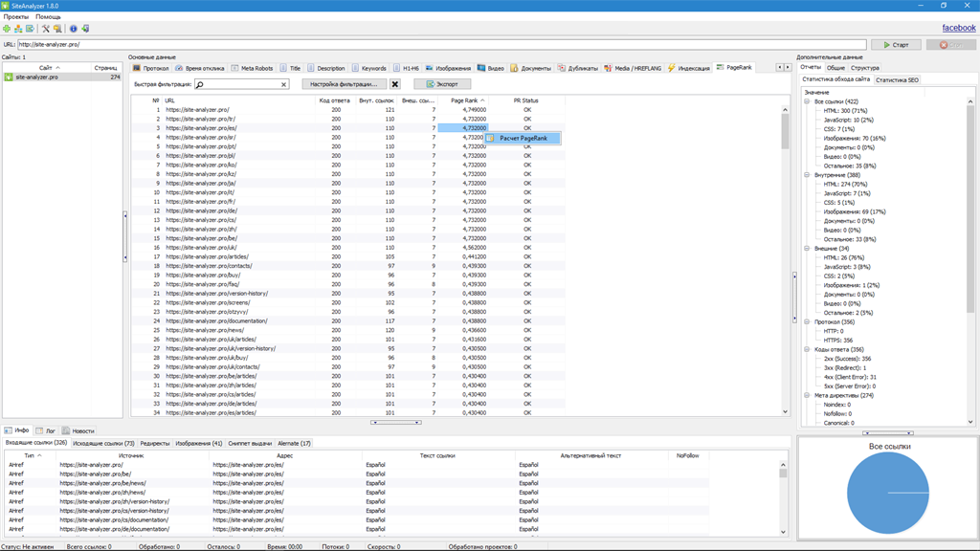
Task: Open the About dialog with the blue info icon
Action: tap(73, 29)
